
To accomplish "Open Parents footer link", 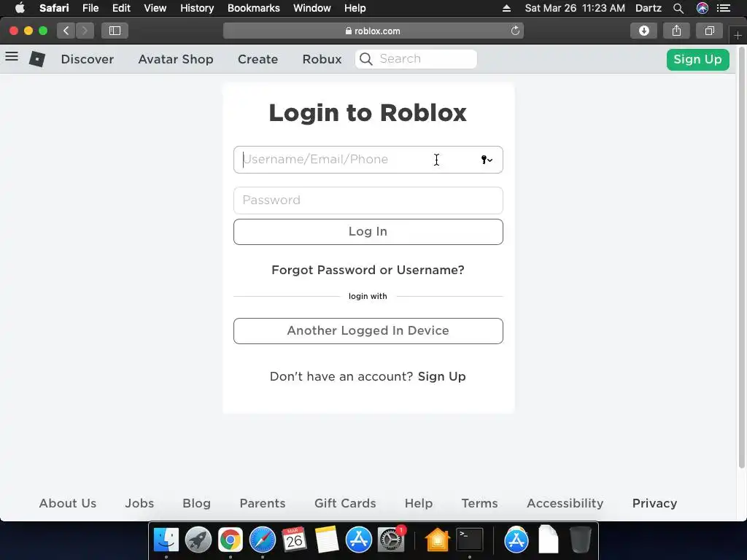I will point(263,503).
